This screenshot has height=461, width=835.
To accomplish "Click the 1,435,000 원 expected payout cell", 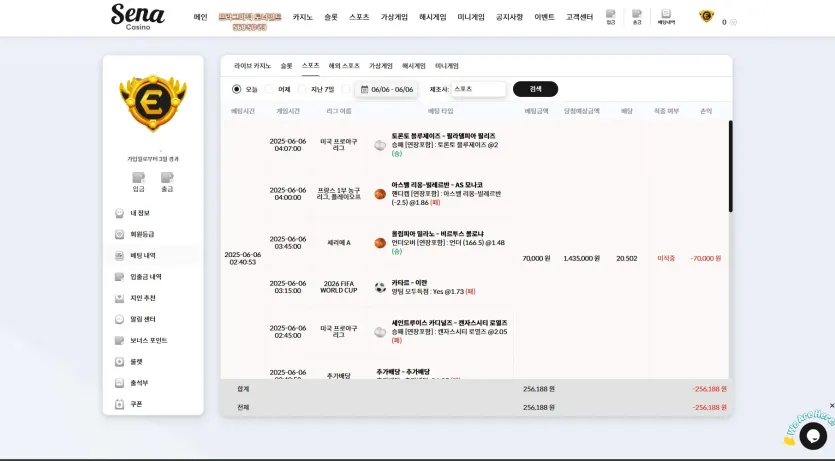I will point(582,258).
